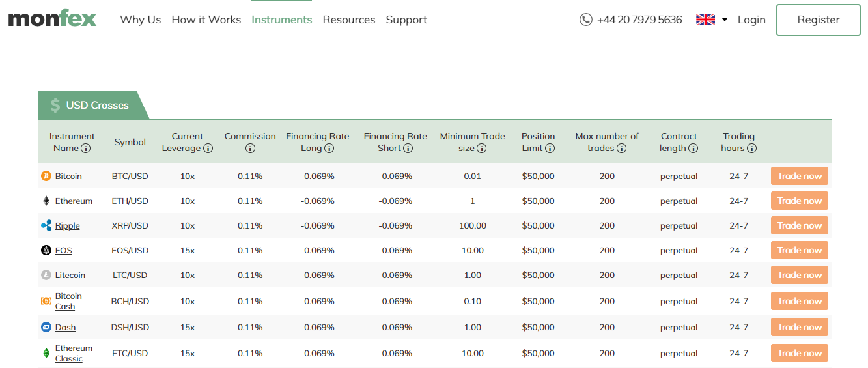Screen dimensions: 868x368
Task: Click the Register button
Action: [819, 20]
